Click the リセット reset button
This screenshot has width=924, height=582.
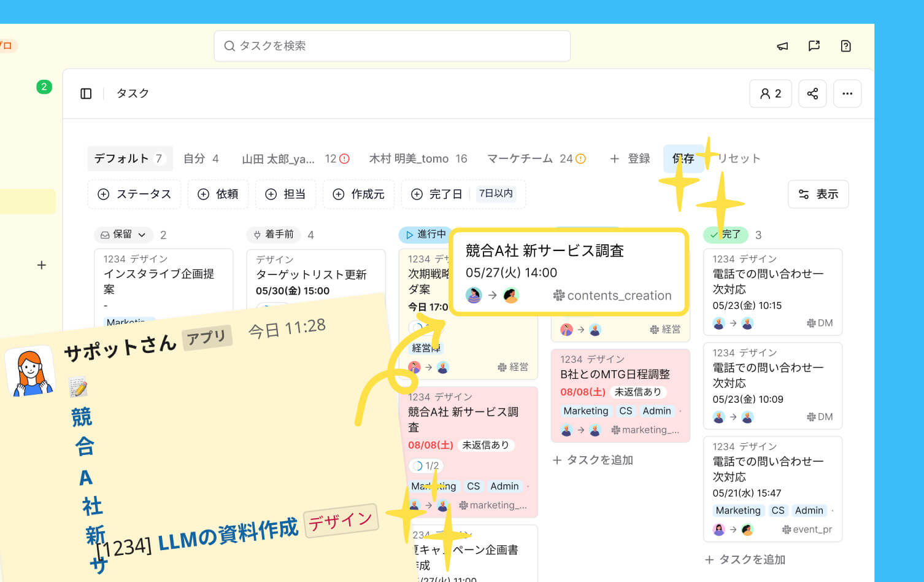tap(739, 158)
